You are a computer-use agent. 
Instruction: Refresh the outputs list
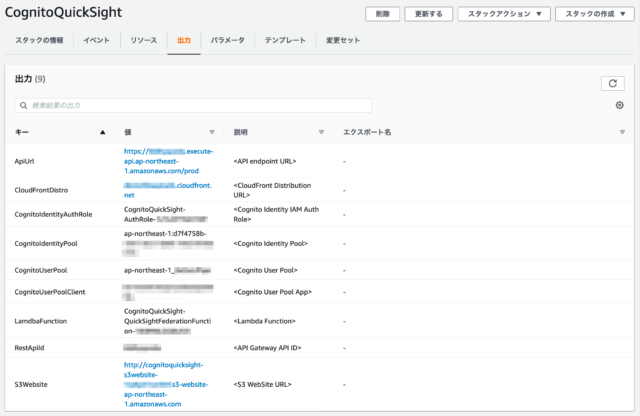tap(612, 83)
